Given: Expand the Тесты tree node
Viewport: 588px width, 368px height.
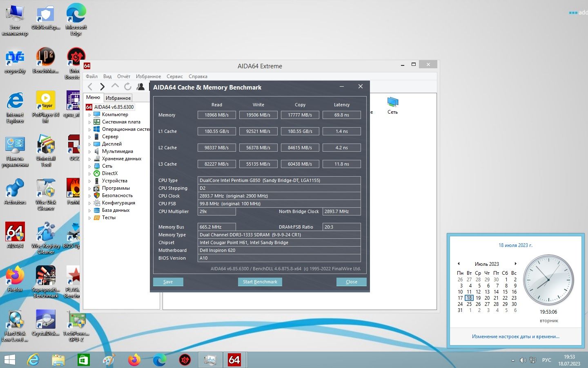Looking at the screenshot, I should (x=89, y=218).
